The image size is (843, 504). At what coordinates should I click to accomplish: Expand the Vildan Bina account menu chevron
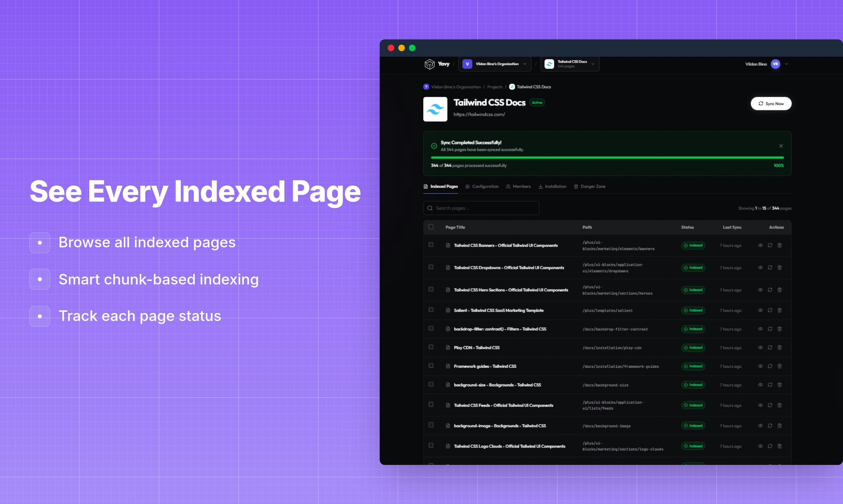pyautogui.click(x=787, y=64)
